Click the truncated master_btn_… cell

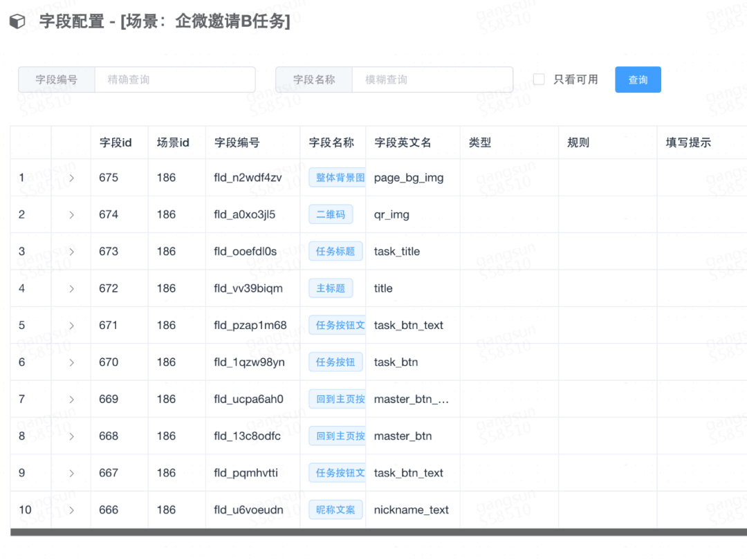coord(412,399)
